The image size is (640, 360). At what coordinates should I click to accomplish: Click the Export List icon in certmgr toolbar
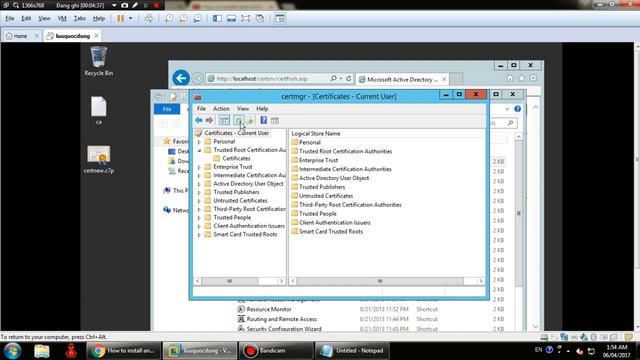[250, 120]
